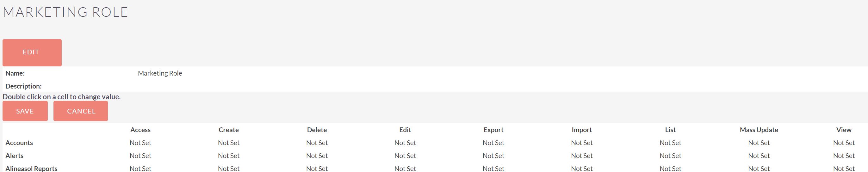Select the Accounts Mass Update permission cell
This screenshot has width=868, height=172.
759,143
